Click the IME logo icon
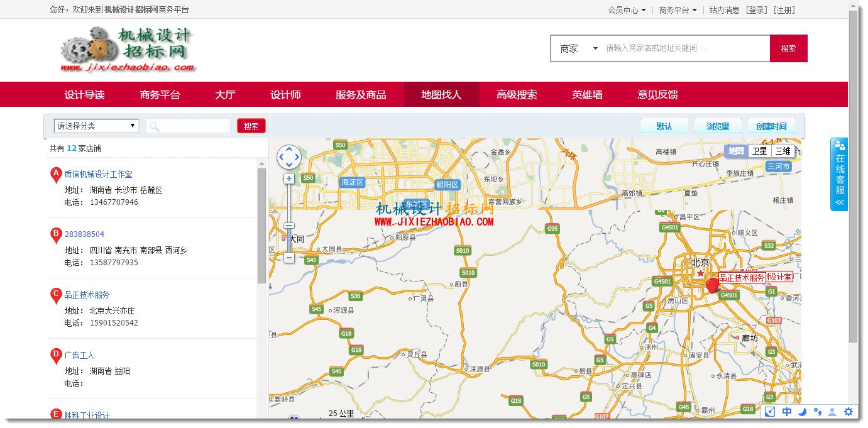 coord(770,412)
